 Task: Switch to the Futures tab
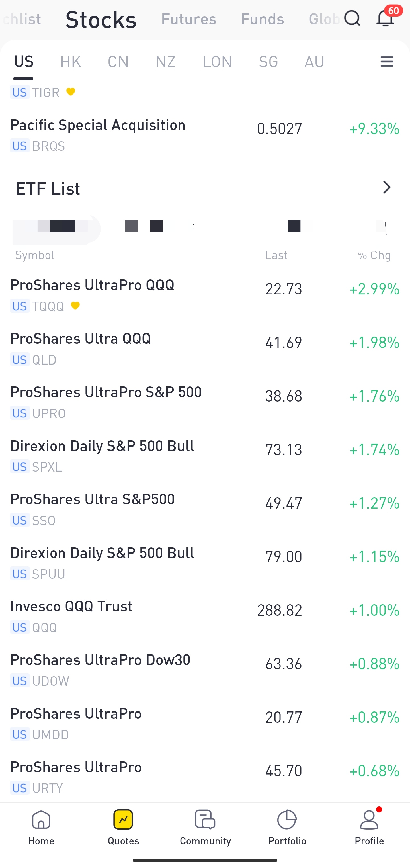pos(189,19)
